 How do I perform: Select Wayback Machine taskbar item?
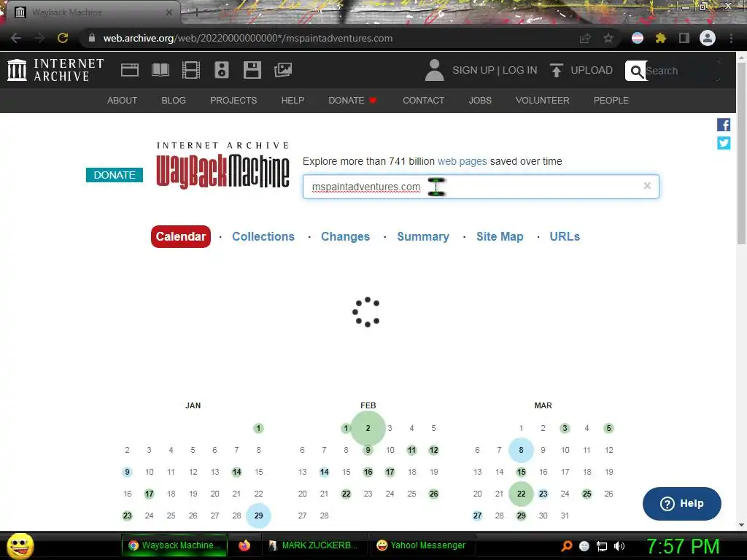pos(175,545)
